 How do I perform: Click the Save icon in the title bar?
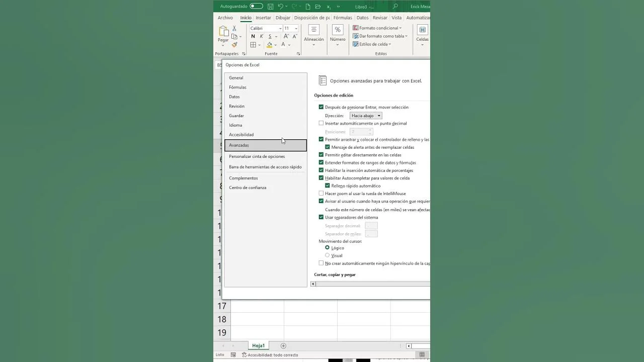271,7
